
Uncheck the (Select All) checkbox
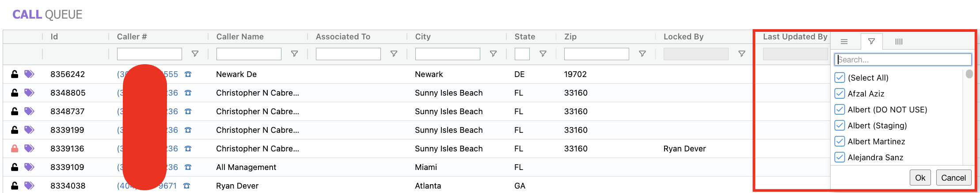pyautogui.click(x=839, y=78)
